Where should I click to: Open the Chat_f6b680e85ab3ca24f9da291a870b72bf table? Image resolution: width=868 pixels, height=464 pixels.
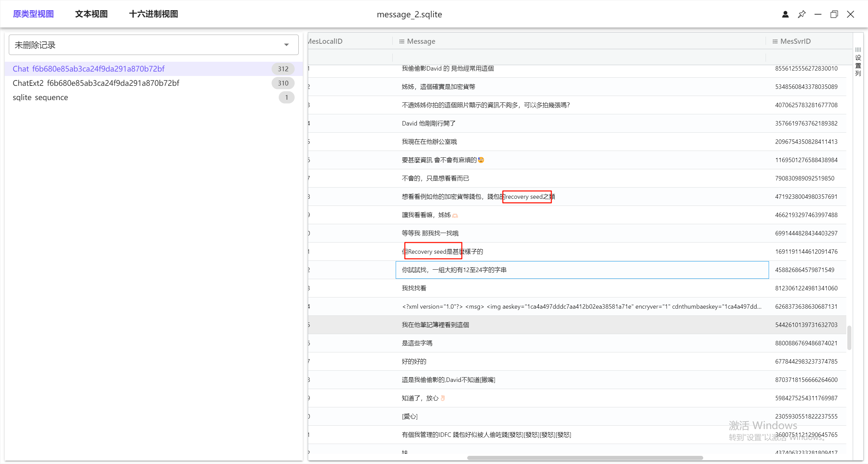(x=88, y=69)
